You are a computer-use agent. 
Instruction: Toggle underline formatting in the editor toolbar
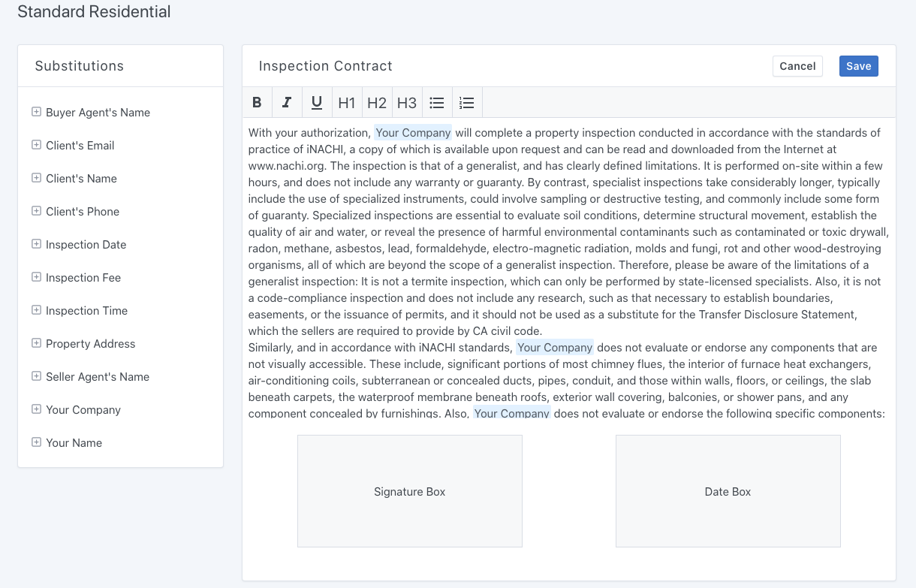(x=317, y=103)
